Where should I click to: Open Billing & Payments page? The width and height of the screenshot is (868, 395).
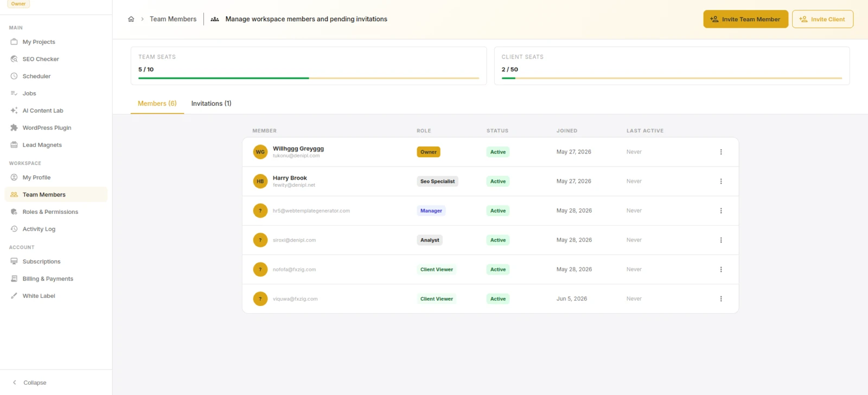pos(56,279)
